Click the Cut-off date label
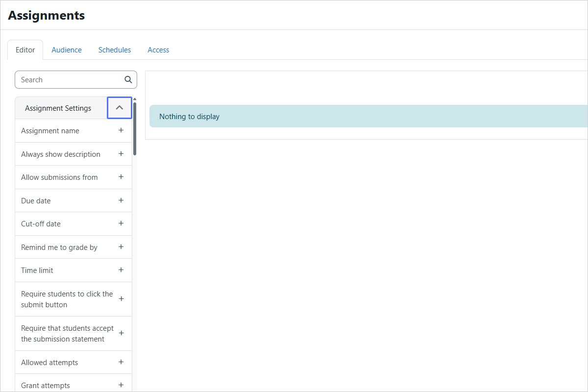Viewport: 588px width, 392px height. (41, 224)
